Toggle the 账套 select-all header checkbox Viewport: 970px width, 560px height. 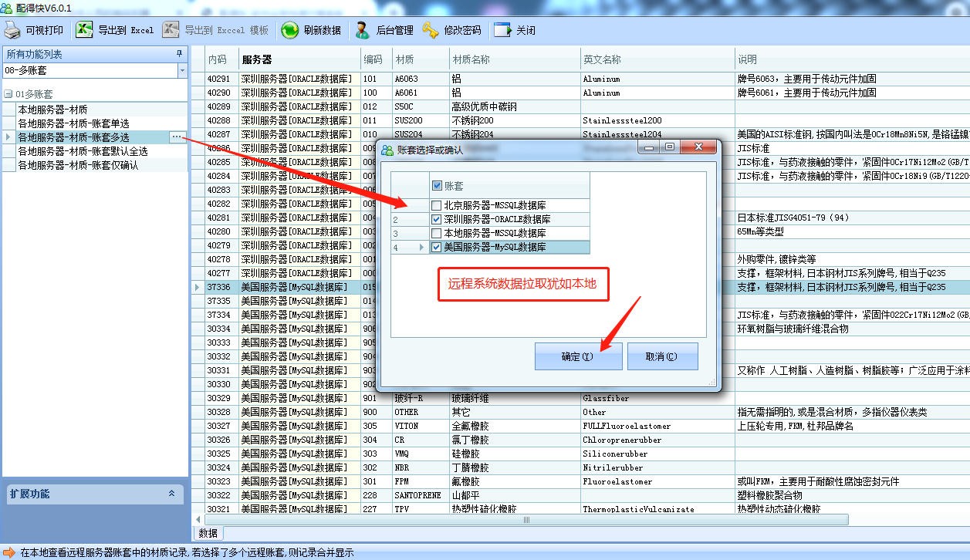(x=437, y=186)
